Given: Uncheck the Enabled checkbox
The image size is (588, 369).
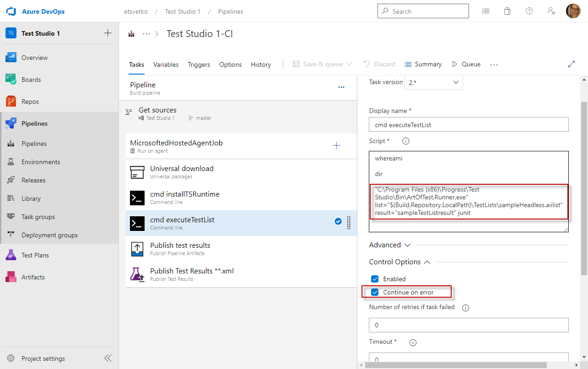Looking at the screenshot, I should tap(375, 279).
